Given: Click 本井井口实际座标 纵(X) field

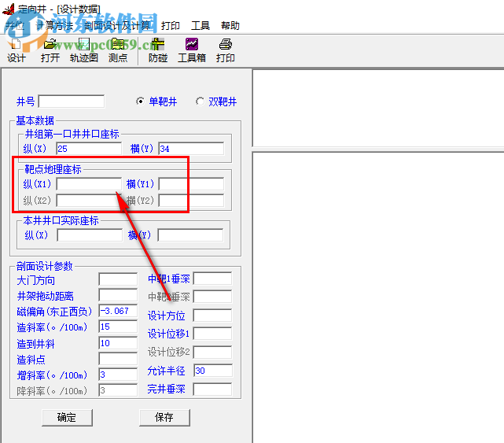Looking at the screenshot, I should [x=90, y=235].
